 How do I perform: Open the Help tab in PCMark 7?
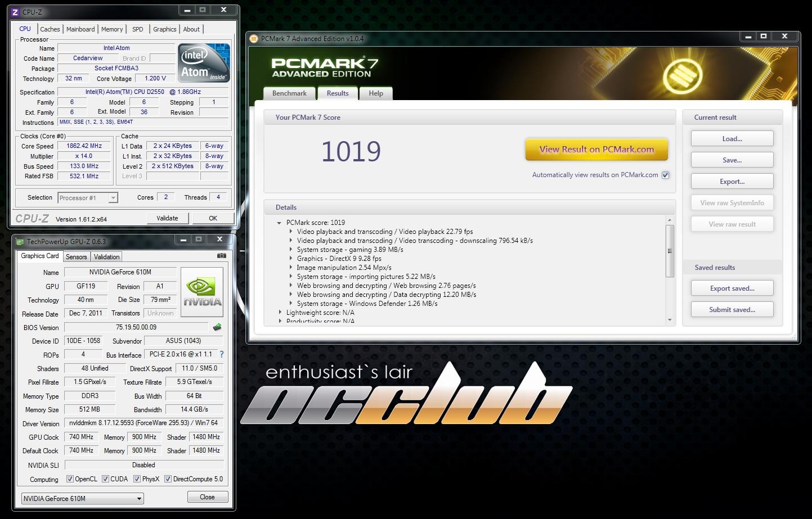[x=376, y=93]
